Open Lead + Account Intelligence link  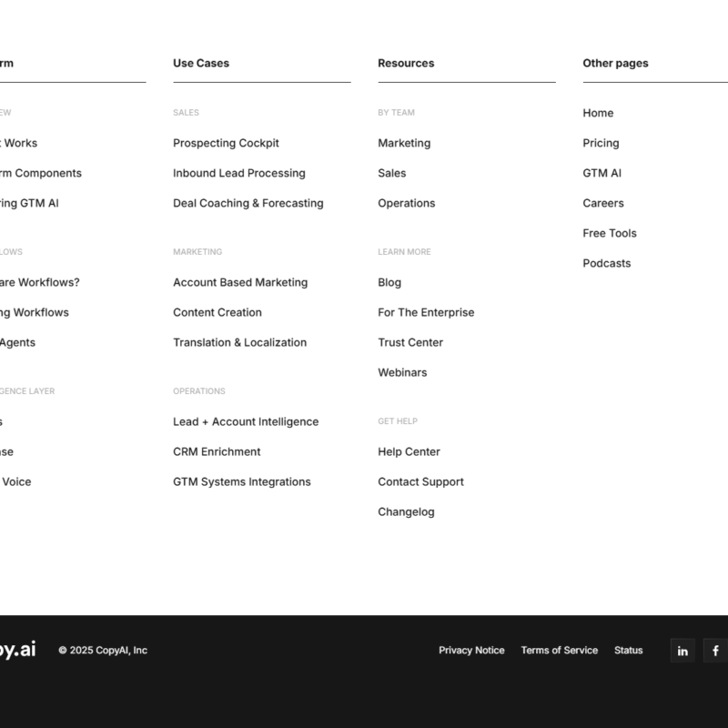[246, 421]
